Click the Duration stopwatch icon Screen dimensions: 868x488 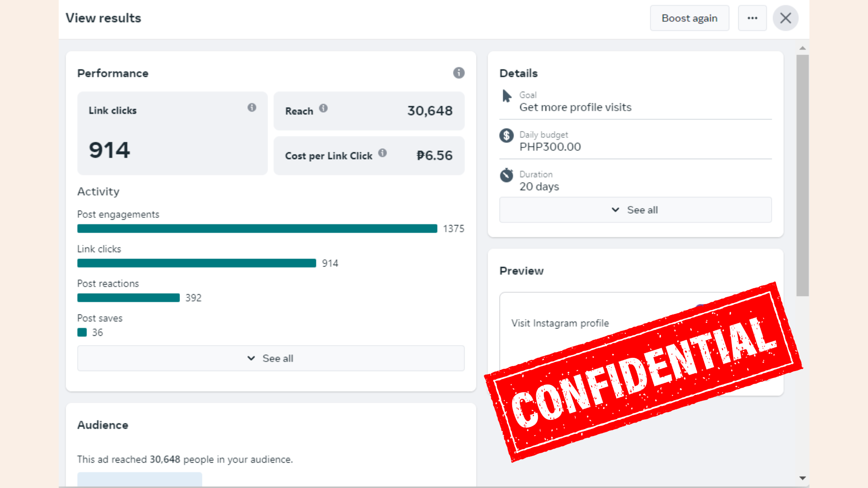click(506, 175)
